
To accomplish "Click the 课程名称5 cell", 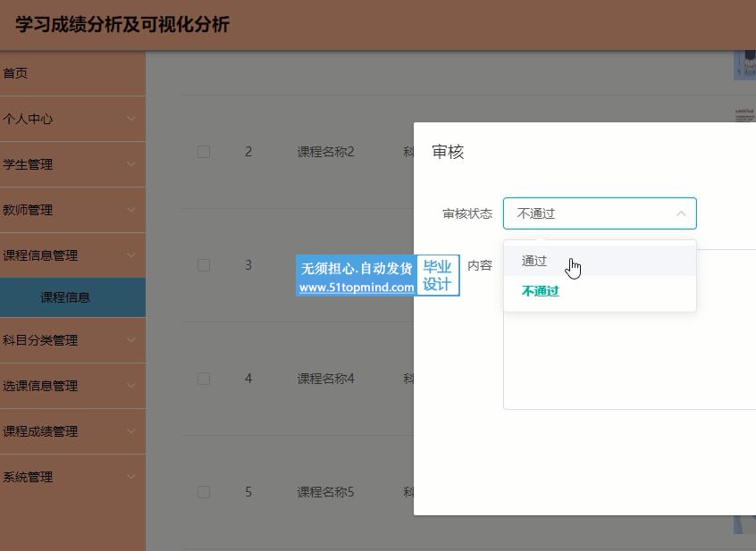I will (325, 492).
